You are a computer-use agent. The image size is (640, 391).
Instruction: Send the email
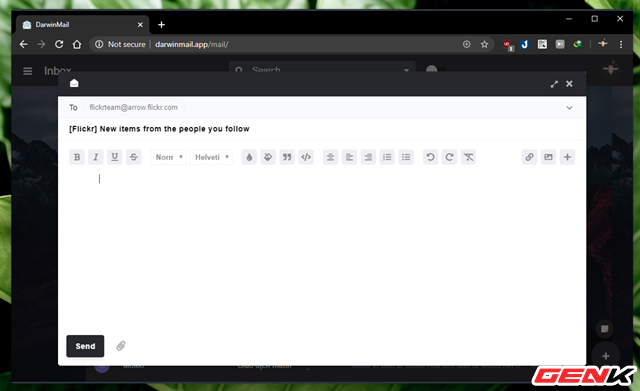pos(85,346)
